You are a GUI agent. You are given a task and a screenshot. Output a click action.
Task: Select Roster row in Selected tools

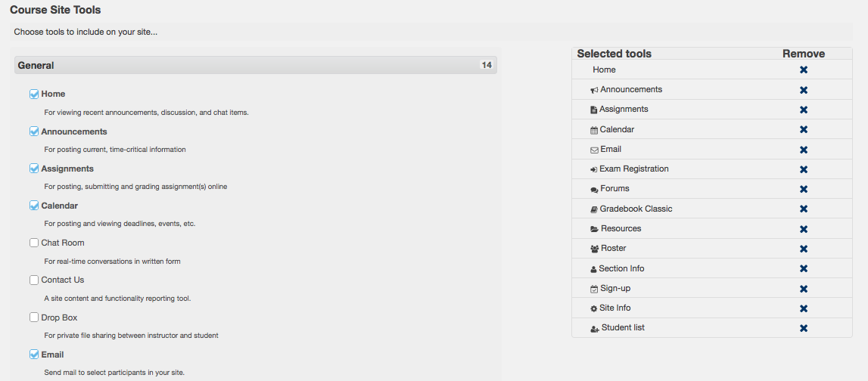coord(712,249)
